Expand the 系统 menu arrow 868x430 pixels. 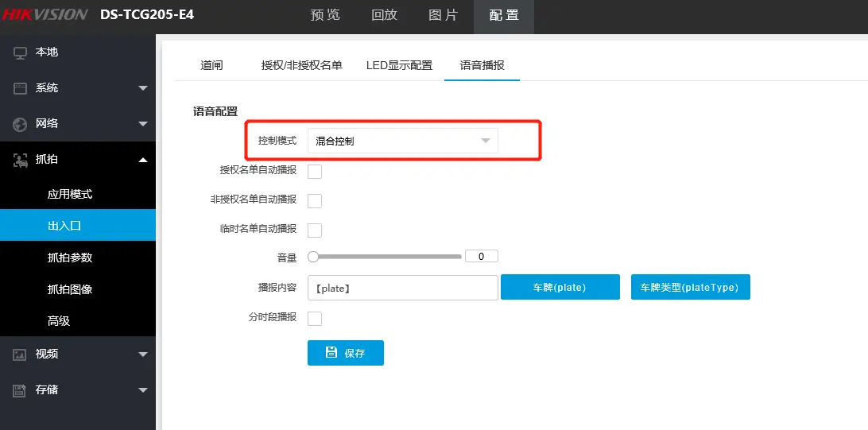pyautogui.click(x=143, y=88)
